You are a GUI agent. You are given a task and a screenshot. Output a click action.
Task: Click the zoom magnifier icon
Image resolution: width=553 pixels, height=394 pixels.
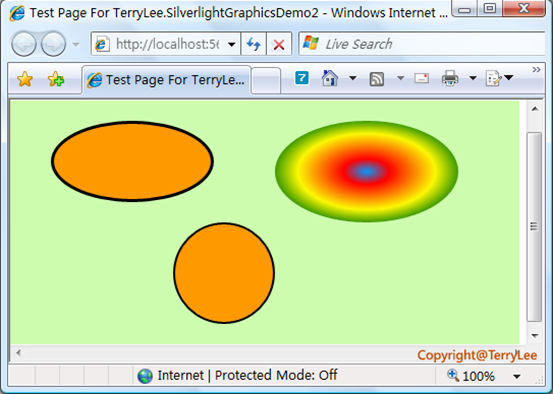453,375
